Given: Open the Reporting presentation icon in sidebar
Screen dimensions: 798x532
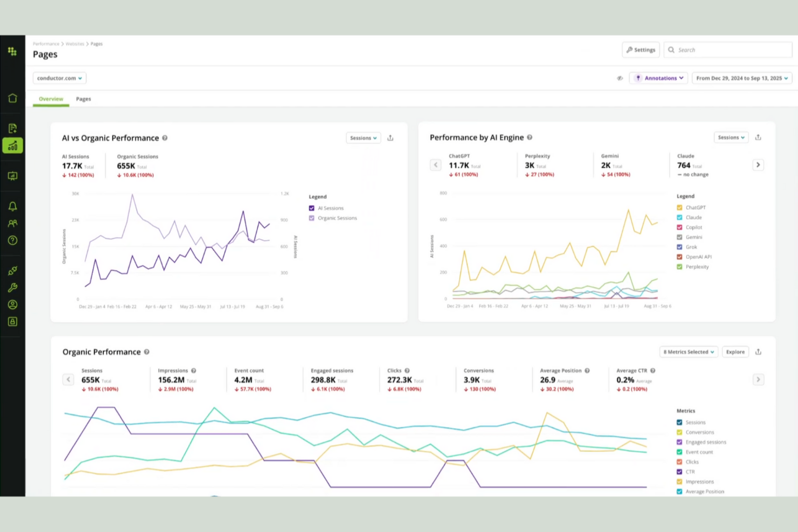Looking at the screenshot, I should click(x=12, y=176).
